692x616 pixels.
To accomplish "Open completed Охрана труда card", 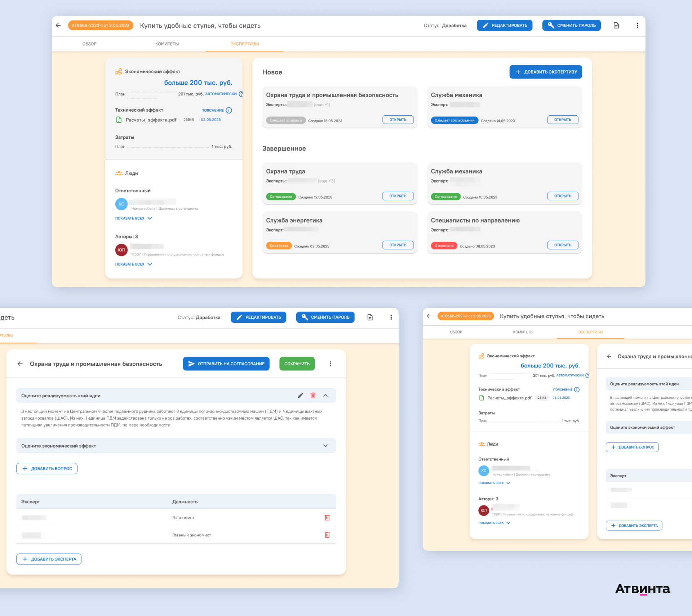I will [x=398, y=196].
